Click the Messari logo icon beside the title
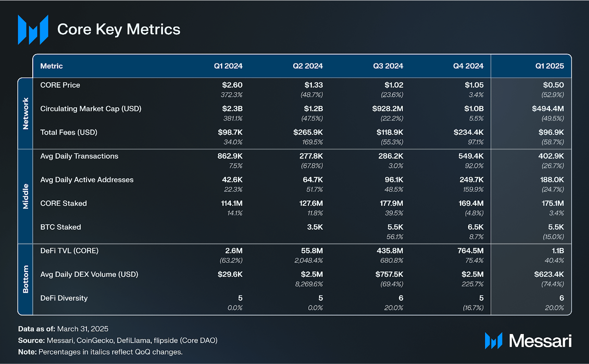 33,30
